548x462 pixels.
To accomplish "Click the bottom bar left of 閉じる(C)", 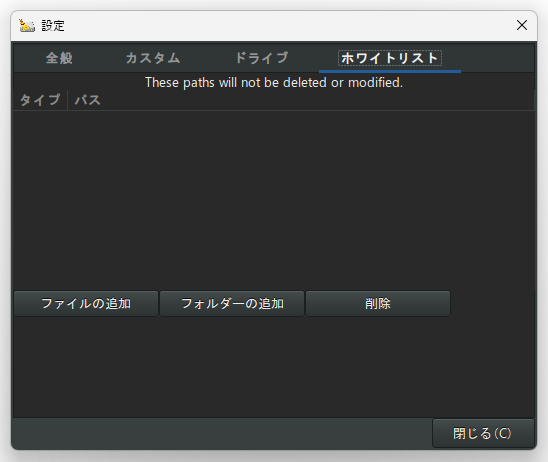I will tap(222, 433).
